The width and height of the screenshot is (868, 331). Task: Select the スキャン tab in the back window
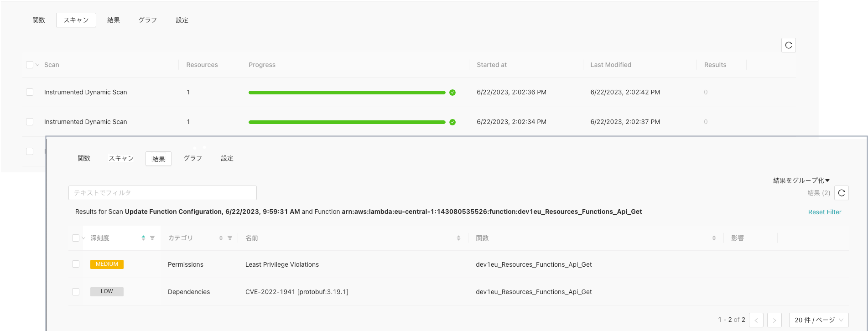point(76,20)
